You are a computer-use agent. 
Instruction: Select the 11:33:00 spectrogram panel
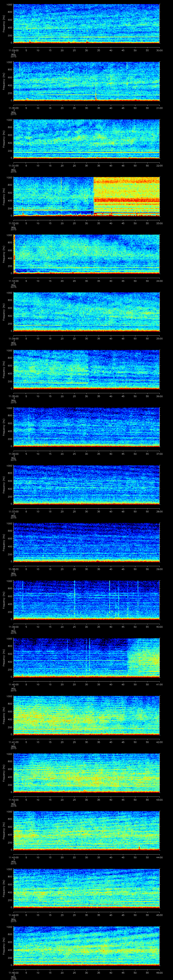pyautogui.click(x=87, y=254)
